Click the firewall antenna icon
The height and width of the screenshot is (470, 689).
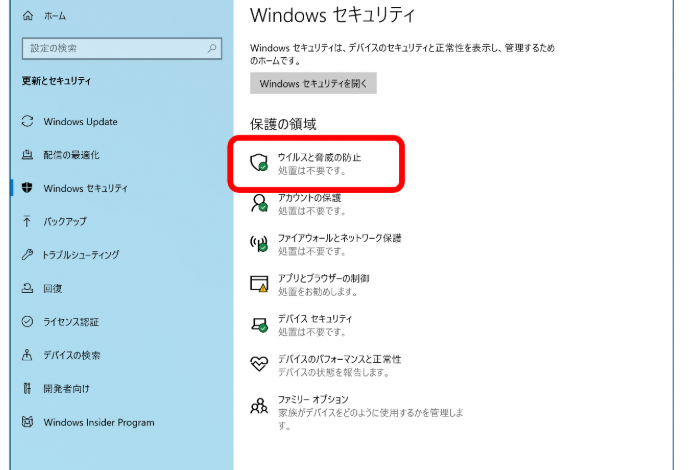click(x=259, y=243)
